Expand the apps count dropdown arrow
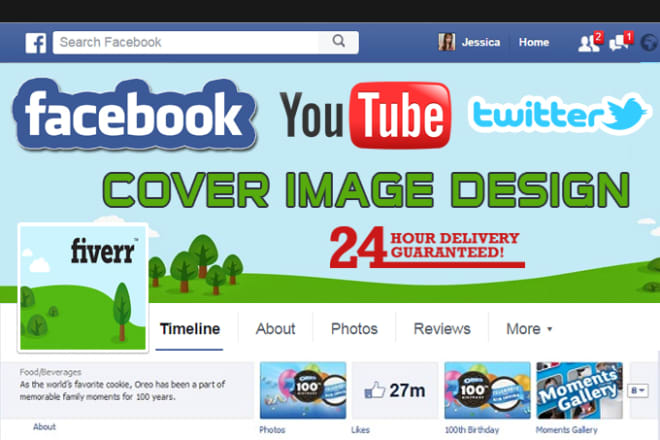Viewport: 660px width, 440px height. [x=638, y=391]
